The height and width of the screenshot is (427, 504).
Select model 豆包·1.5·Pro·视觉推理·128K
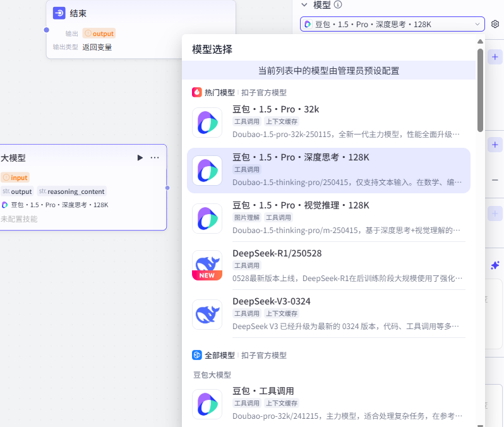coord(328,218)
